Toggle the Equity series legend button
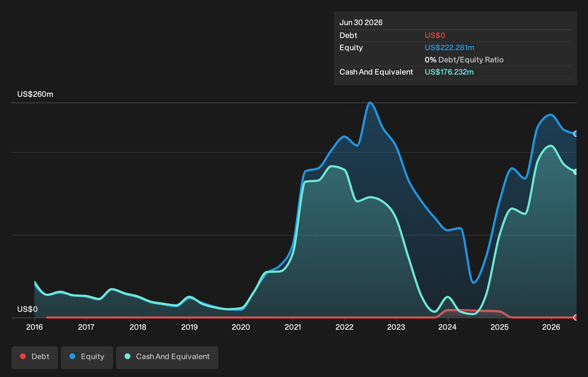588x377 pixels. pyautogui.click(x=87, y=357)
